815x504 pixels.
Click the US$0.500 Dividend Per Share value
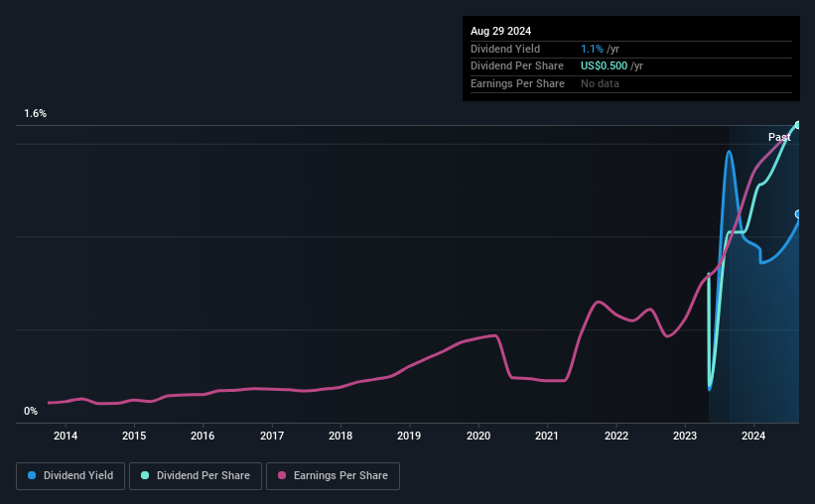604,66
